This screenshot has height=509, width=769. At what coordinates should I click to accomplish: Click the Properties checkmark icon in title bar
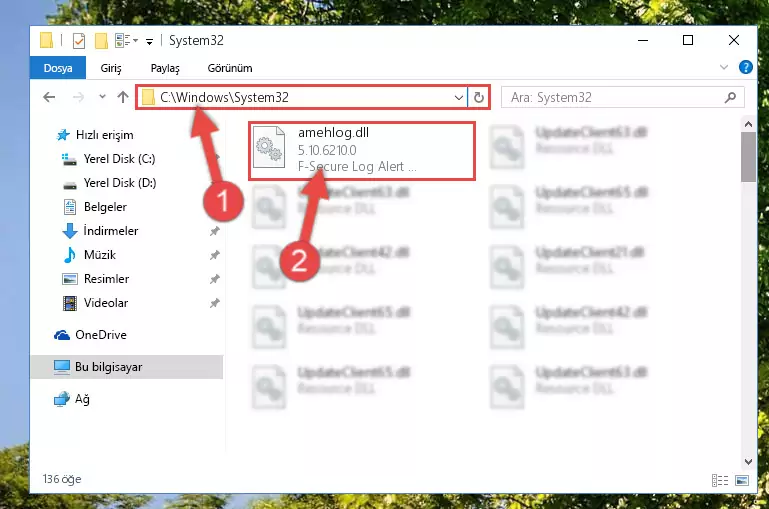point(78,41)
